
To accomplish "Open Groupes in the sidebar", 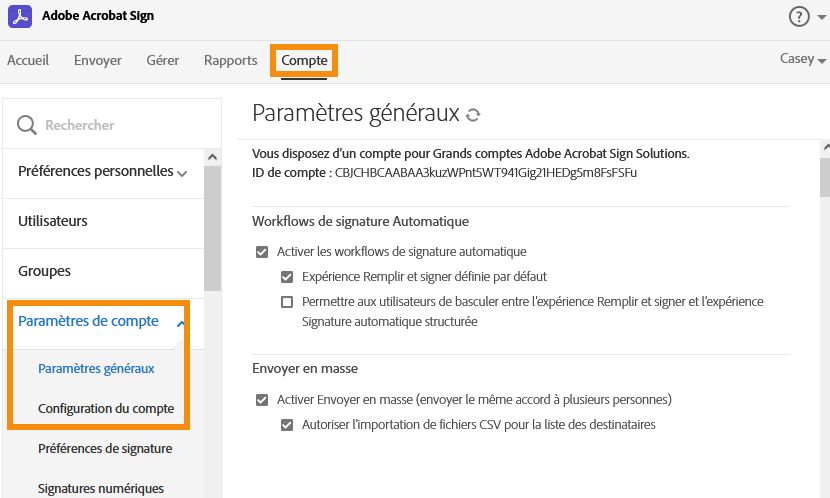I will (44, 271).
